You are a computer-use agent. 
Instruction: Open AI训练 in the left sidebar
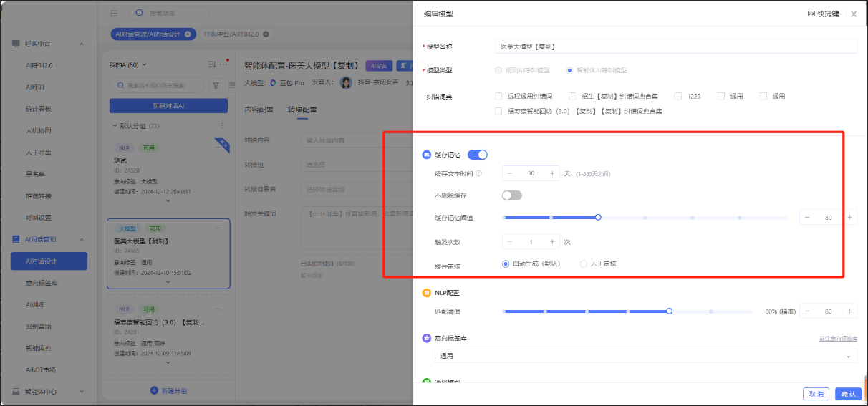click(35, 304)
